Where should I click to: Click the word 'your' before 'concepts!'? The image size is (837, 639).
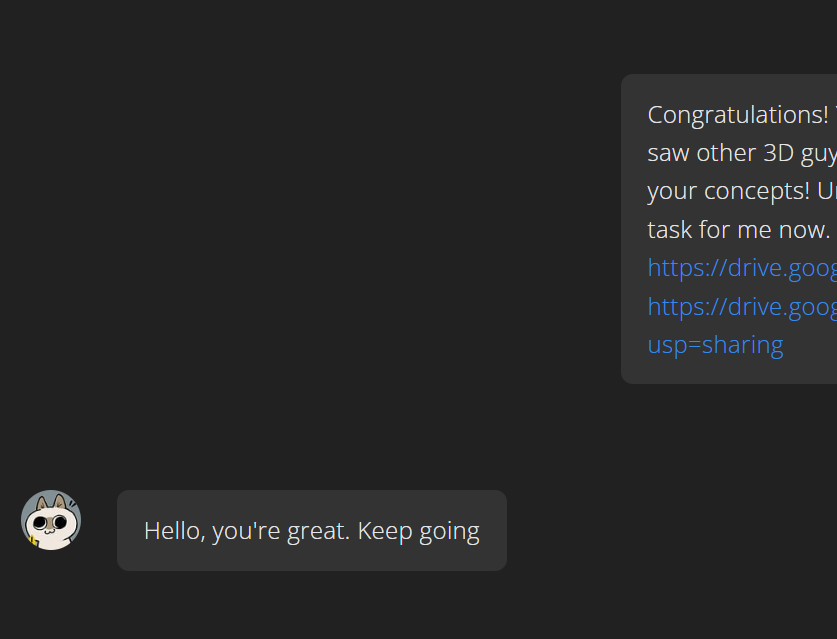[x=671, y=191]
